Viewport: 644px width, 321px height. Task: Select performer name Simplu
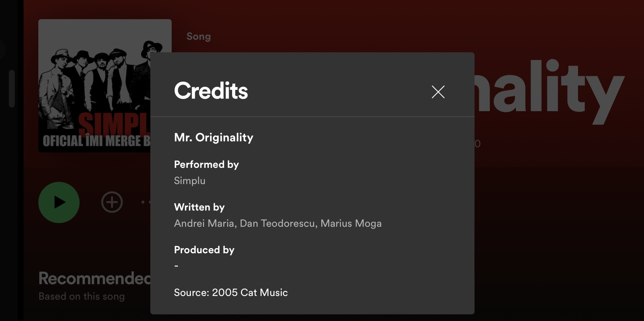tap(189, 181)
